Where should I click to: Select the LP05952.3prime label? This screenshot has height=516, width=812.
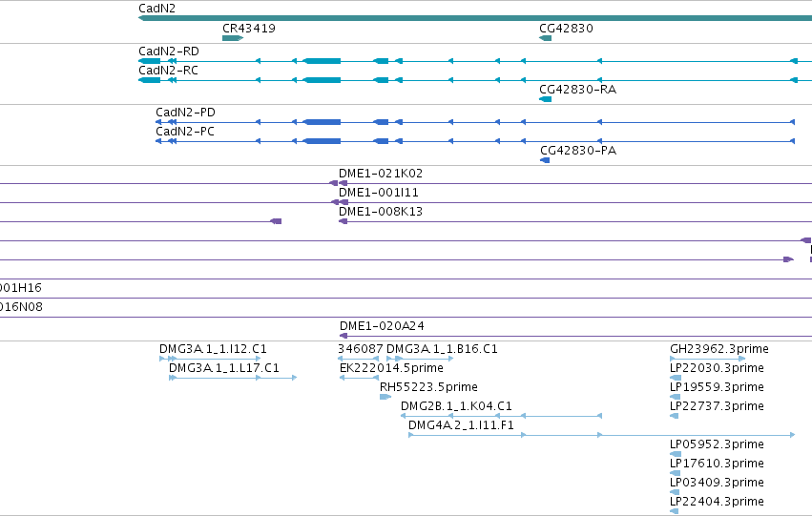pyautogui.click(x=717, y=444)
